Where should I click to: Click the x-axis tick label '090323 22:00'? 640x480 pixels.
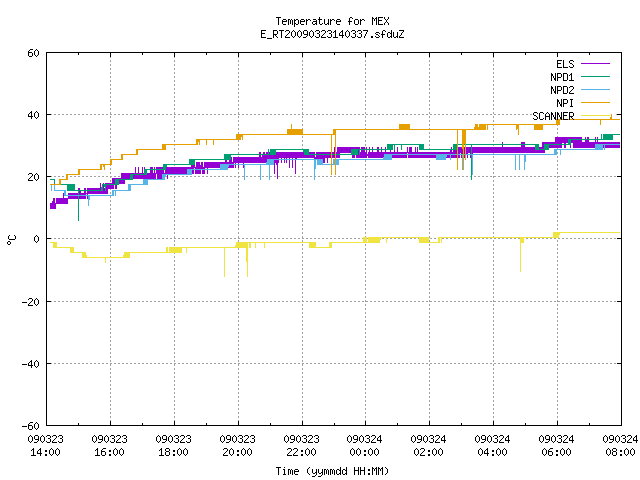tap(302, 446)
